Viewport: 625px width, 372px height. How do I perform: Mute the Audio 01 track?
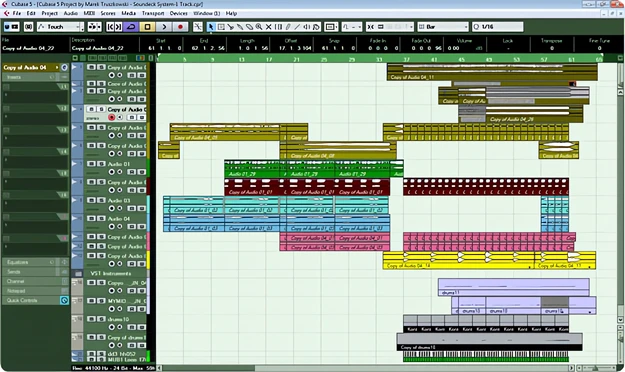point(91,164)
